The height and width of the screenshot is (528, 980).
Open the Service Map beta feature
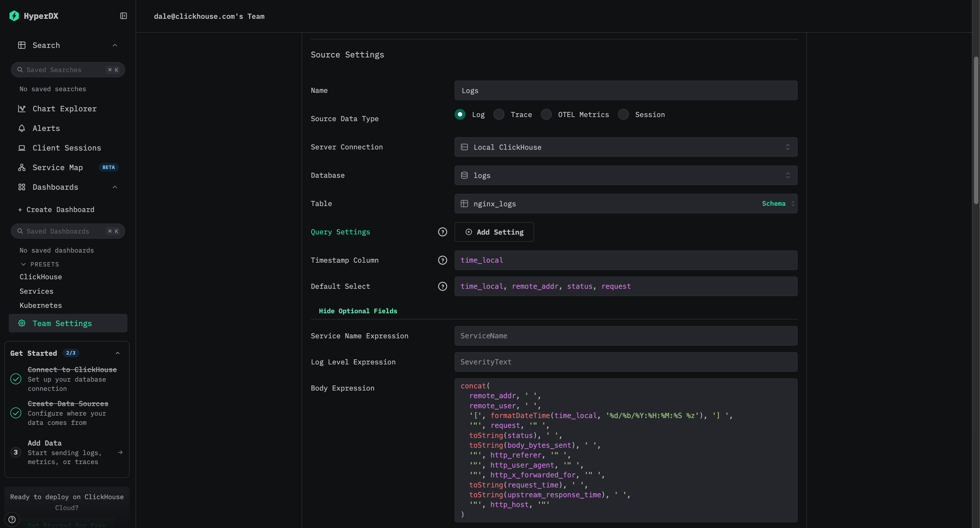click(57, 167)
